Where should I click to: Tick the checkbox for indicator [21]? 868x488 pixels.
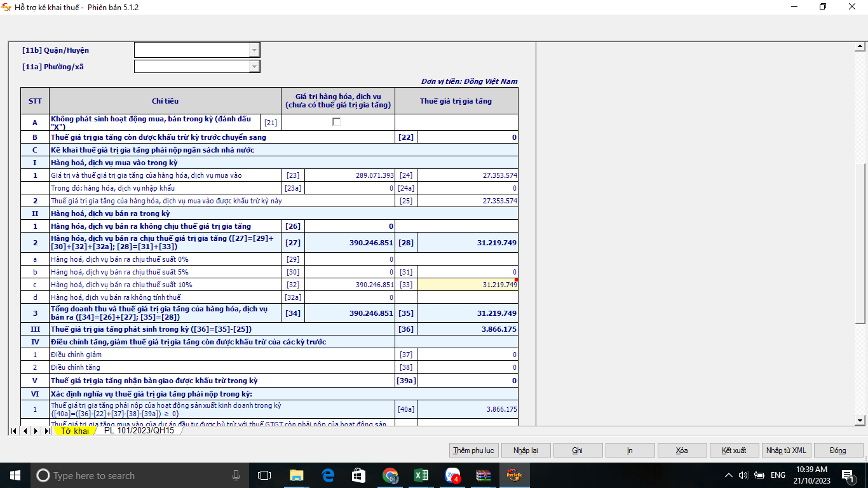click(337, 122)
